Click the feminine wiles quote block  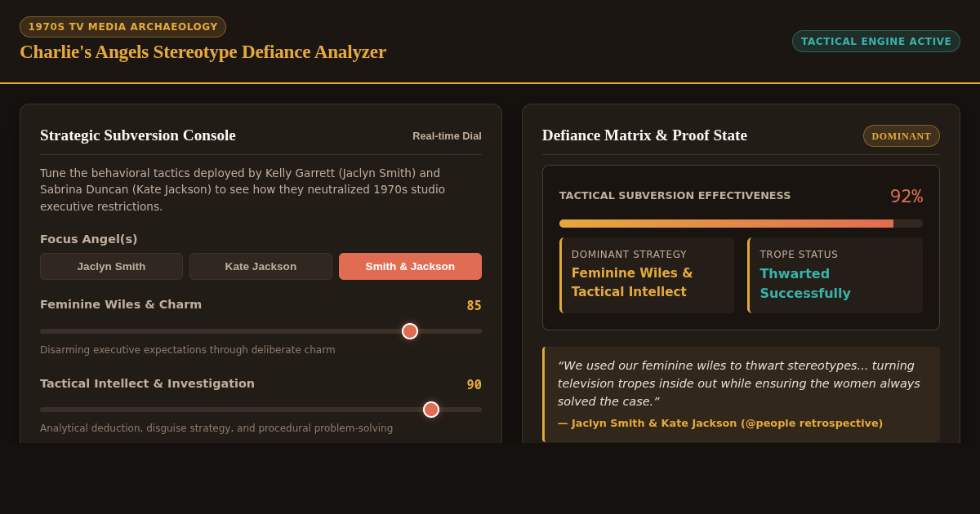741,395
